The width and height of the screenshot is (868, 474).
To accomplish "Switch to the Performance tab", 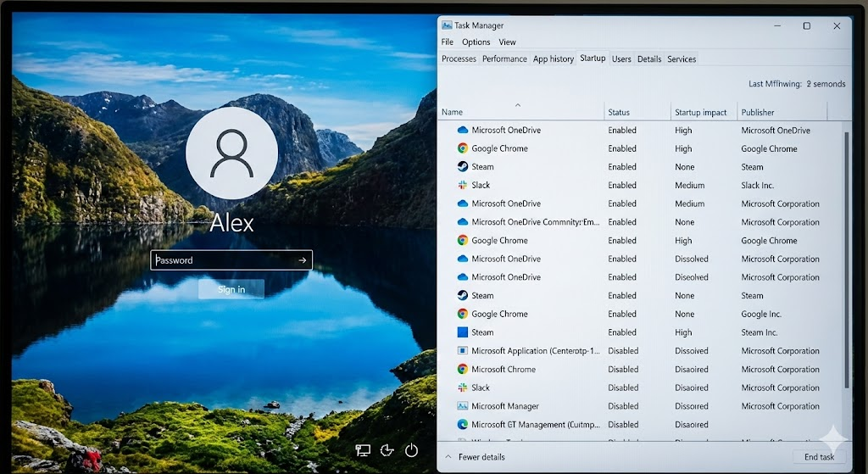I will pos(504,59).
